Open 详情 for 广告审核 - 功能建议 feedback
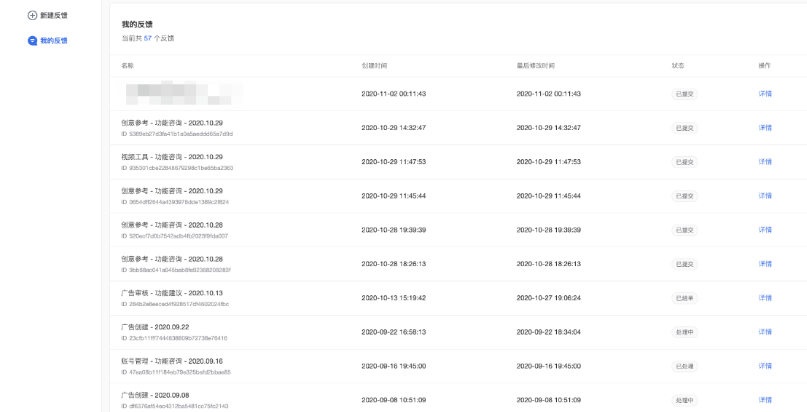 pos(765,298)
